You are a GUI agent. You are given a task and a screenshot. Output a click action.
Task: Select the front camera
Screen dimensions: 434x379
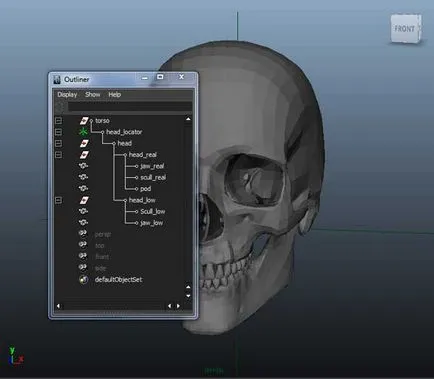coord(102,257)
